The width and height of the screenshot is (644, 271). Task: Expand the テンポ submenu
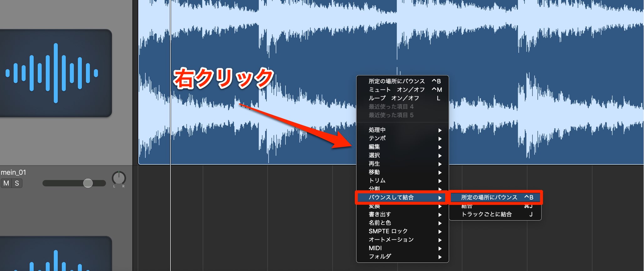pyautogui.click(x=403, y=138)
